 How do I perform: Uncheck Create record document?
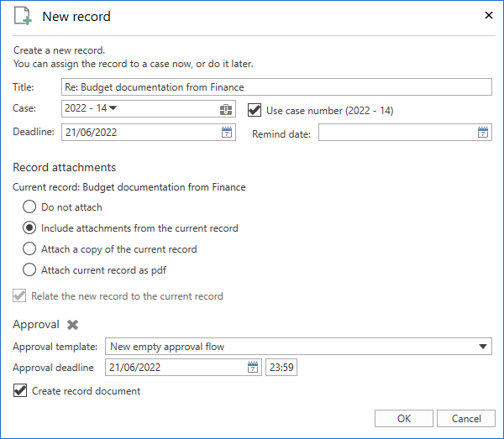tap(21, 390)
